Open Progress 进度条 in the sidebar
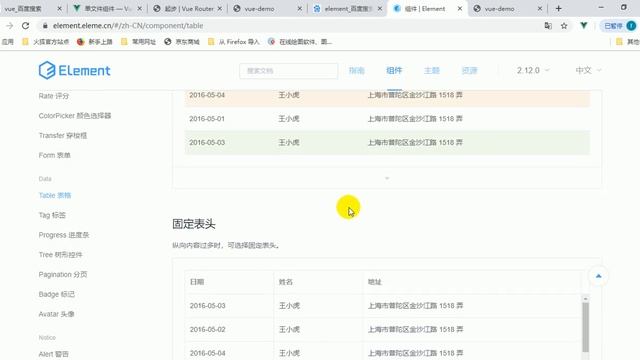This screenshot has height=360, width=640. (x=64, y=235)
